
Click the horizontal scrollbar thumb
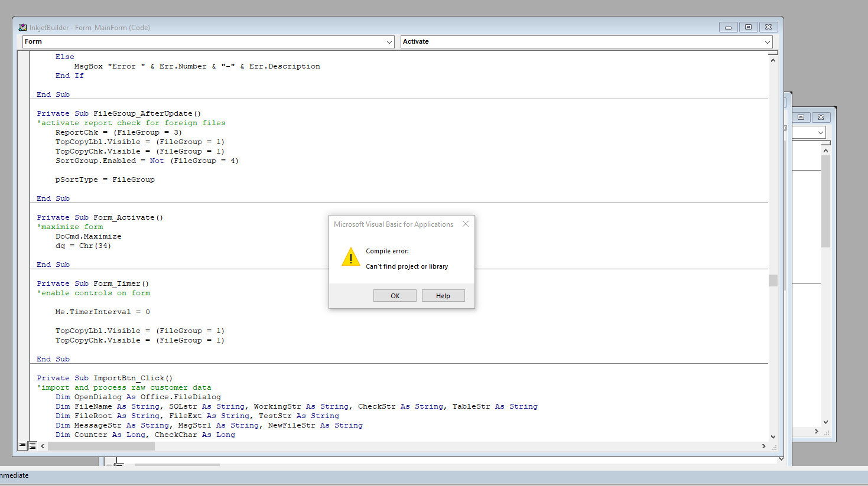100,446
